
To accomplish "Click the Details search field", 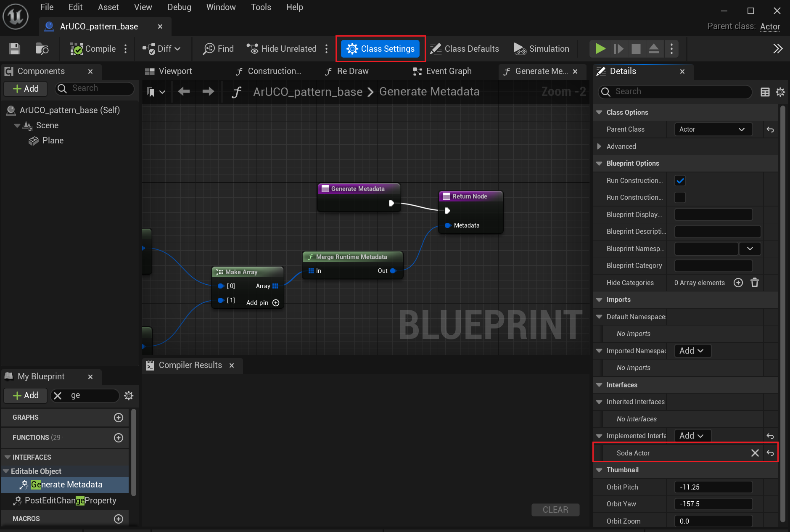I will tap(675, 92).
